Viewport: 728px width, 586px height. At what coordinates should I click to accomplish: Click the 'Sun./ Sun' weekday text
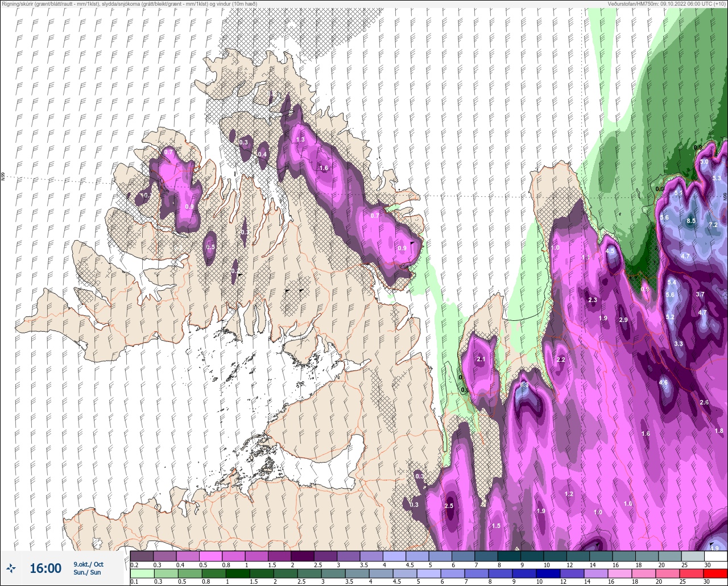coord(87,572)
